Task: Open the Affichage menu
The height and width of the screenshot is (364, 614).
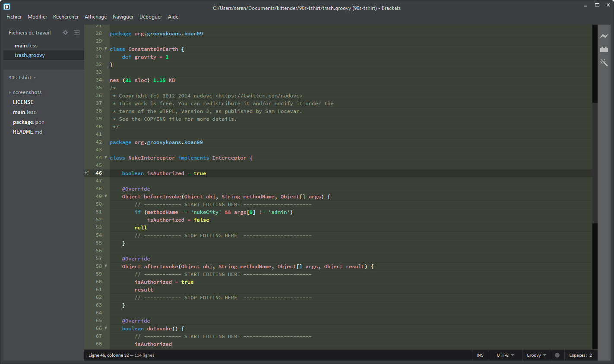Action: [x=95, y=17]
